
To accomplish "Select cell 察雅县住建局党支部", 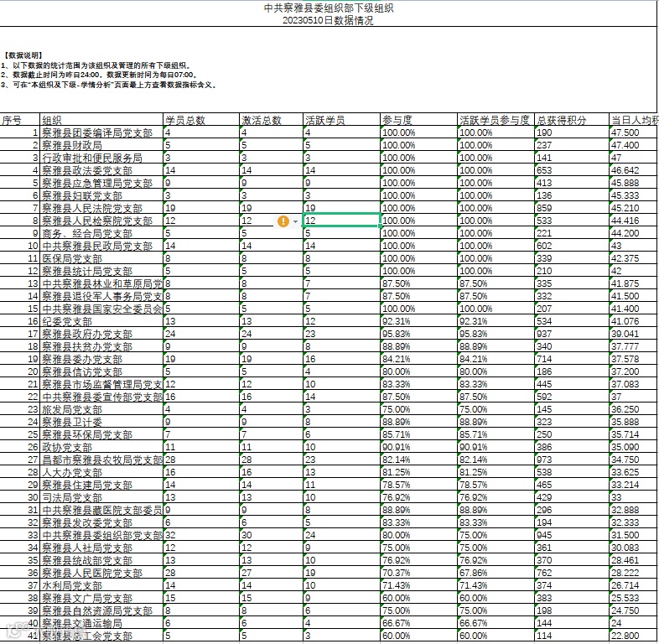I will [101, 486].
